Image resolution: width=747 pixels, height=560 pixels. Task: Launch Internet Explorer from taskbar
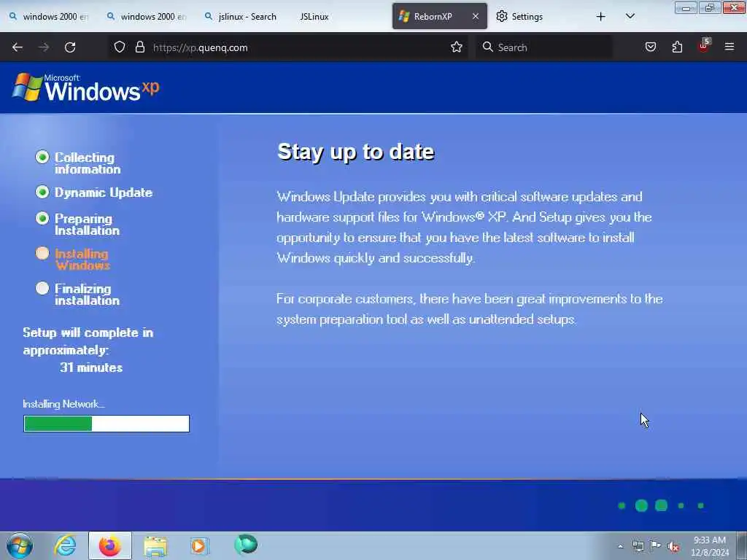65,545
